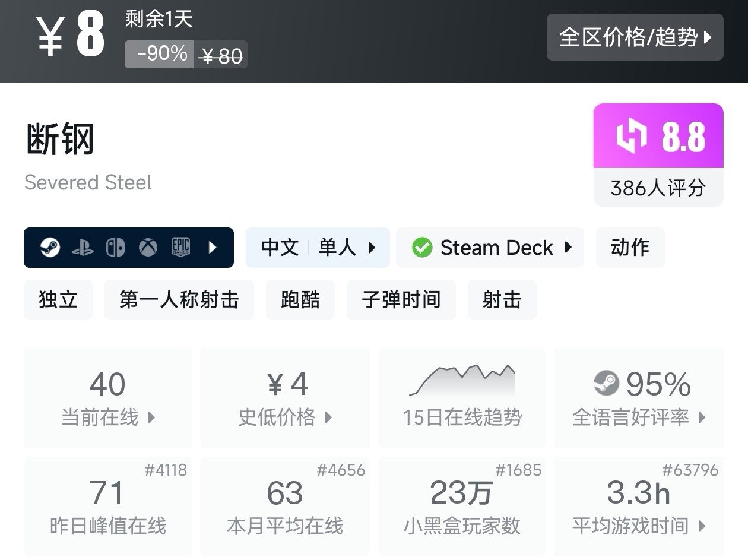Click the Steam platform icon
Image resolution: width=748 pixels, height=560 pixels.
(x=50, y=247)
